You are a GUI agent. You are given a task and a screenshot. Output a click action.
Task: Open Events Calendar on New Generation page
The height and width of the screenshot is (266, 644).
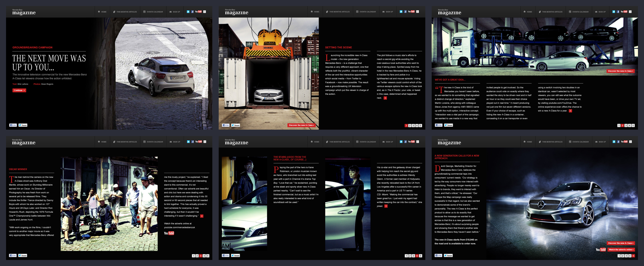point(579,142)
